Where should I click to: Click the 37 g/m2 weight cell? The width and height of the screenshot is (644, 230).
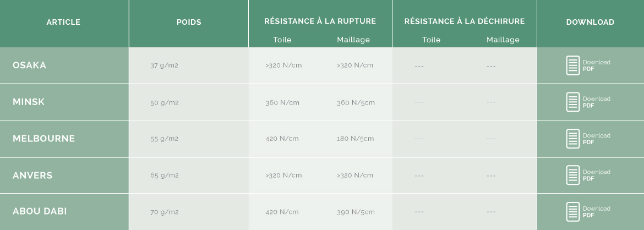164,65
